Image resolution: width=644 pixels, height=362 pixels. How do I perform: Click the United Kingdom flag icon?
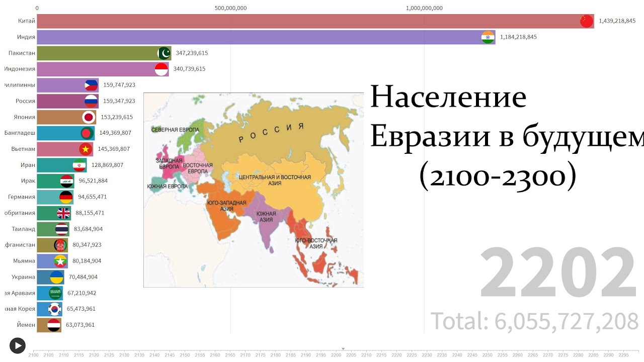click(63, 213)
